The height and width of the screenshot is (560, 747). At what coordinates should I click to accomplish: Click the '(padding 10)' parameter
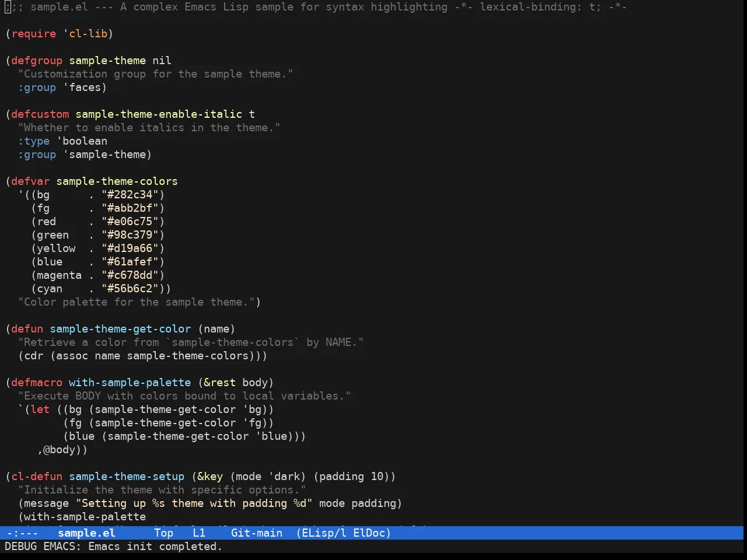[x=351, y=477]
